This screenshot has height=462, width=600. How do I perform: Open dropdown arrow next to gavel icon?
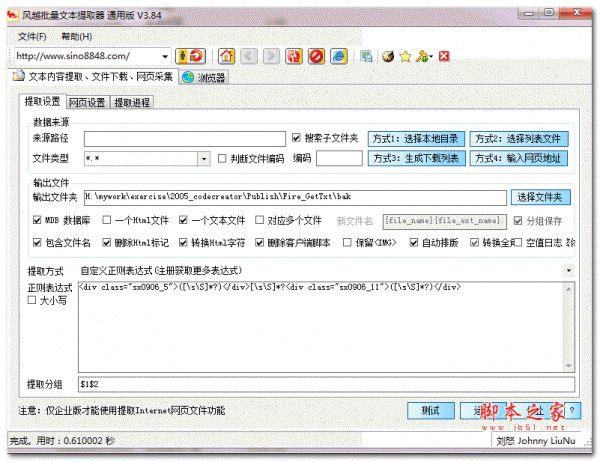(x=431, y=57)
